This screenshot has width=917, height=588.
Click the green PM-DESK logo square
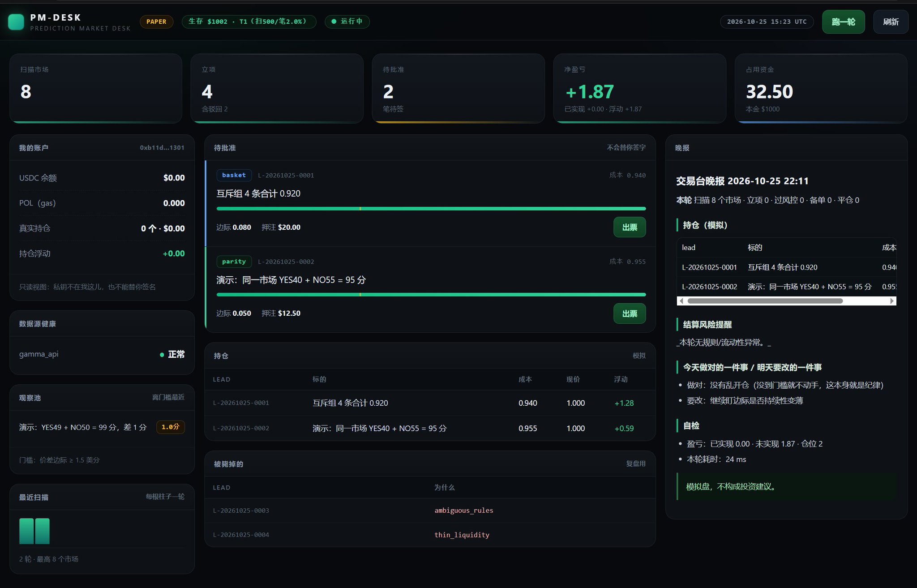(16, 22)
